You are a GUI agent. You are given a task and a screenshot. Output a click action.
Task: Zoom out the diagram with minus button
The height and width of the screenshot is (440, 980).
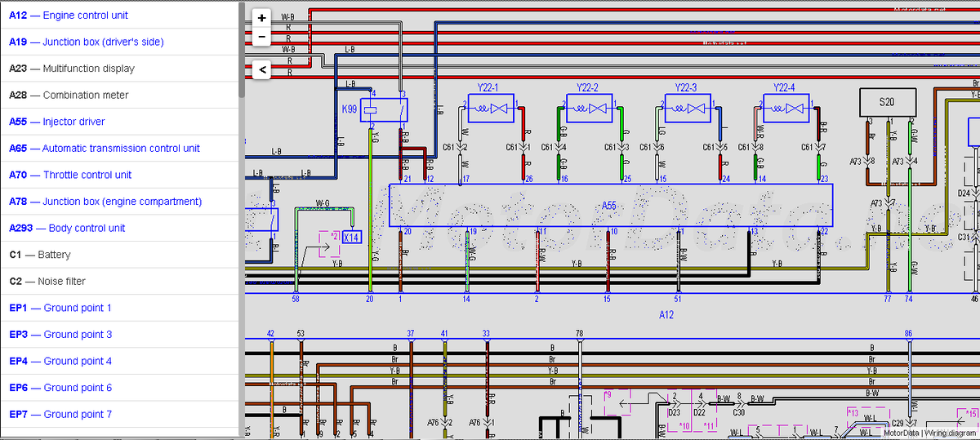coord(261,37)
